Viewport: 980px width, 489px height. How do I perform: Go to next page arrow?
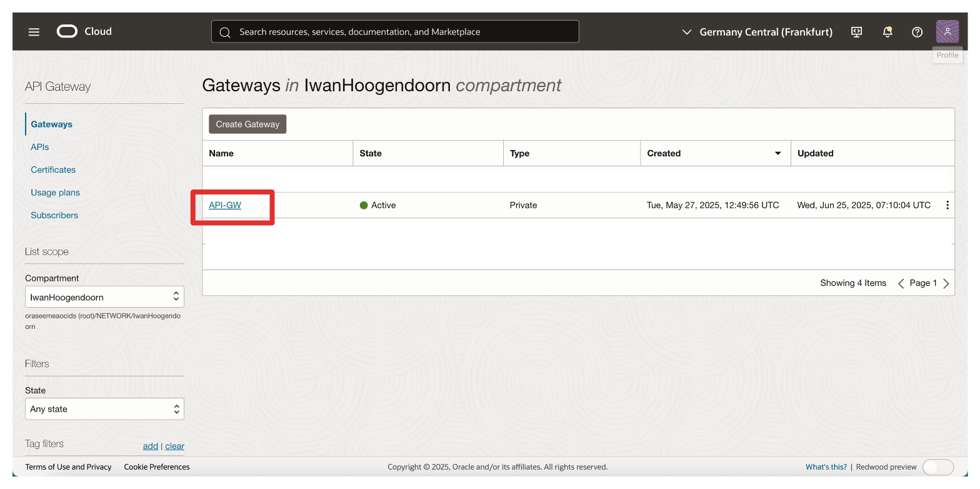pos(946,283)
